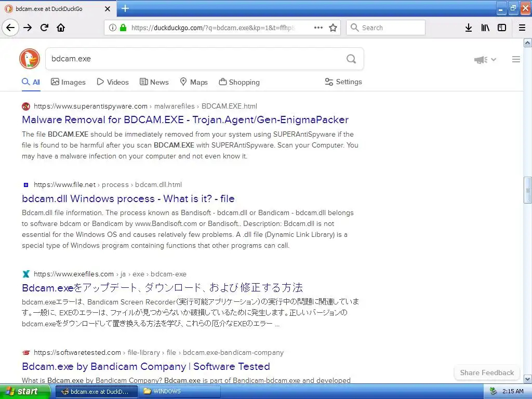Click the Share Feedback button
The image size is (532, 399).
coord(487,373)
